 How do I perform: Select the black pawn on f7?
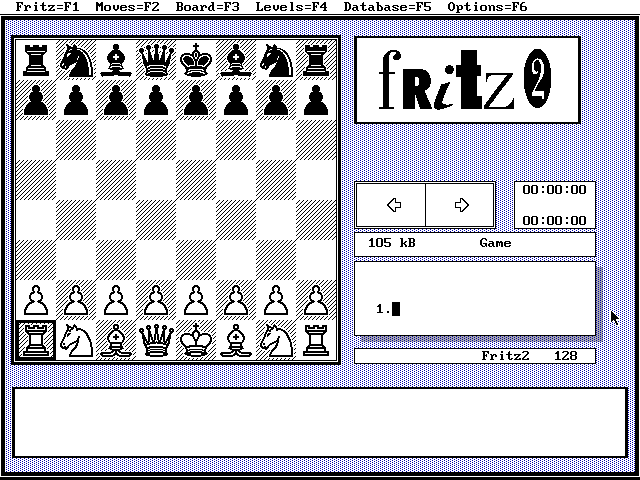(x=236, y=100)
